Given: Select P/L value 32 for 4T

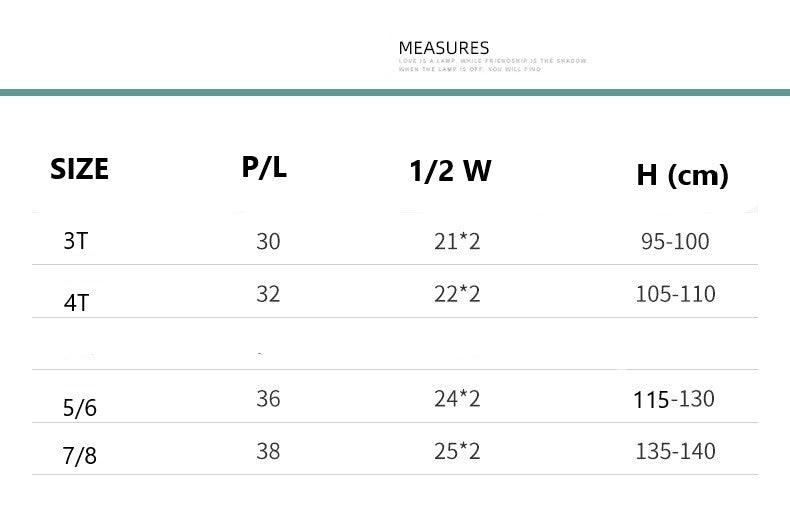Looking at the screenshot, I should click(268, 294).
